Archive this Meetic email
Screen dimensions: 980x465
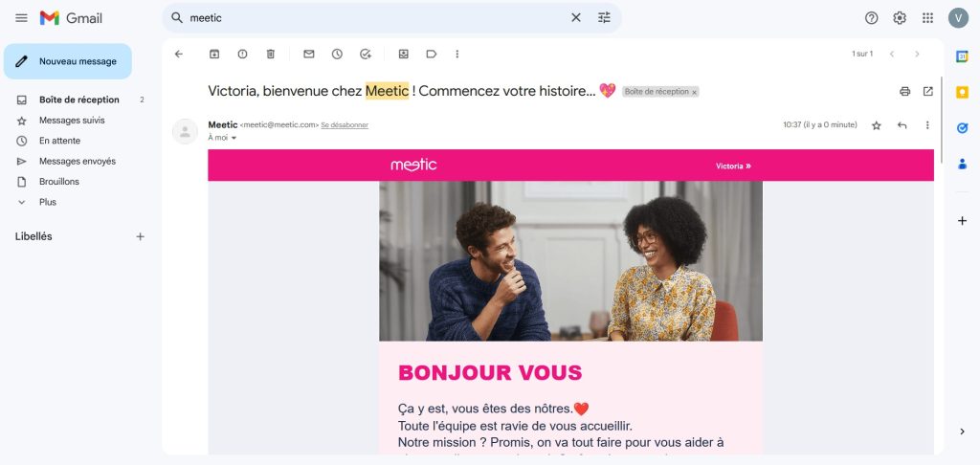214,54
